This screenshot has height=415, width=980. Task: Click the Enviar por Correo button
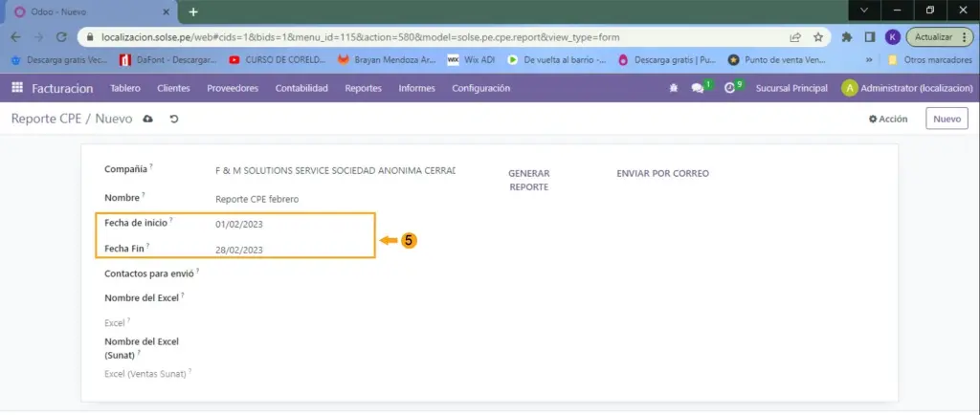point(662,173)
